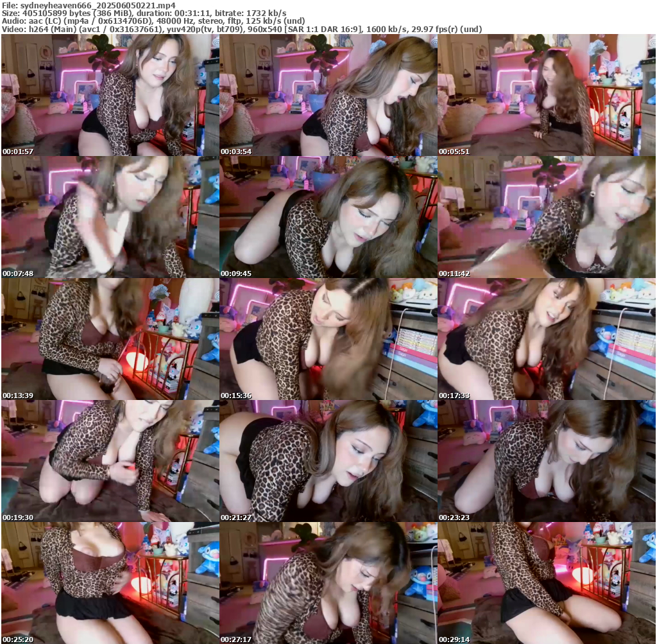657x644 pixels.
Task: Select the frame marked 00:03:54
Action: pyautogui.click(x=328, y=95)
